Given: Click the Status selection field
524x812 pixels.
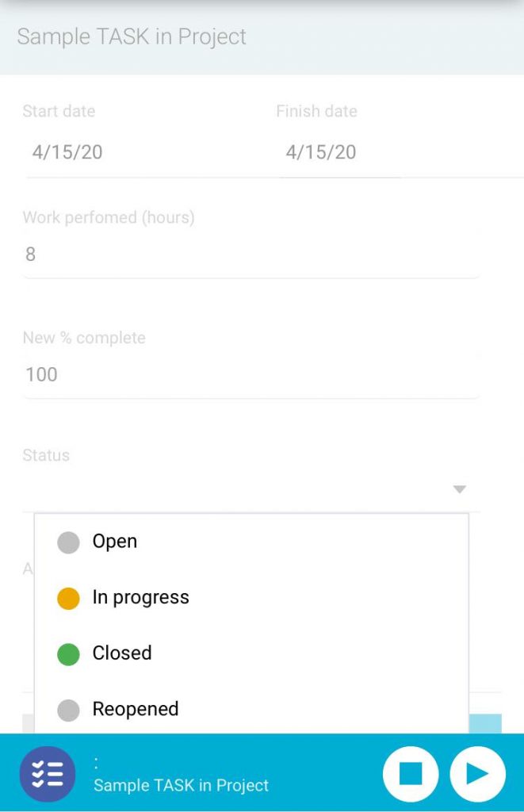Looking at the screenshot, I should 238,489.
